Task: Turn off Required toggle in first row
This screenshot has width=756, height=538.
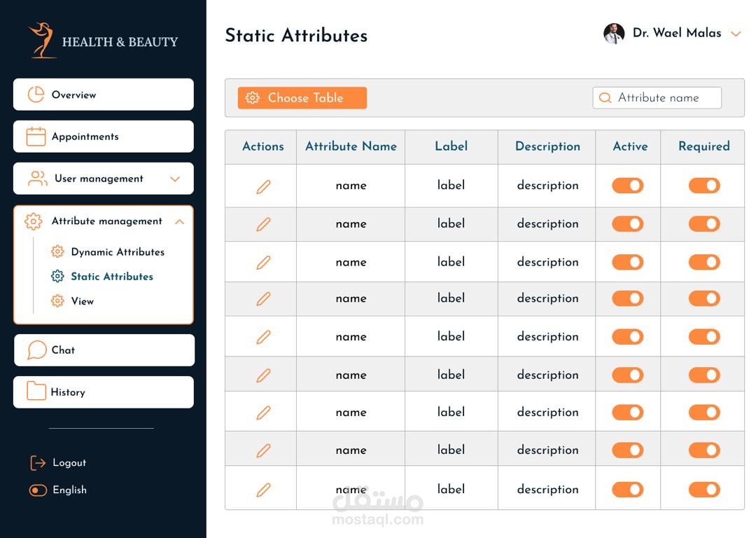Action: pos(704,186)
